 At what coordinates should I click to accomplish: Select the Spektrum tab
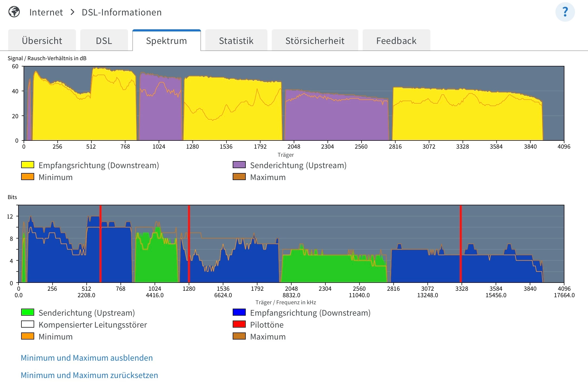click(x=166, y=41)
